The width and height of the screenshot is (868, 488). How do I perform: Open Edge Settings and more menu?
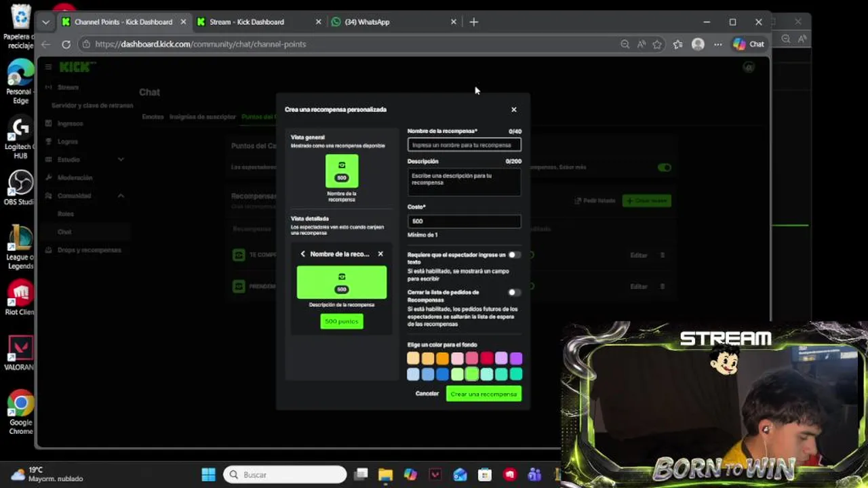(718, 44)
